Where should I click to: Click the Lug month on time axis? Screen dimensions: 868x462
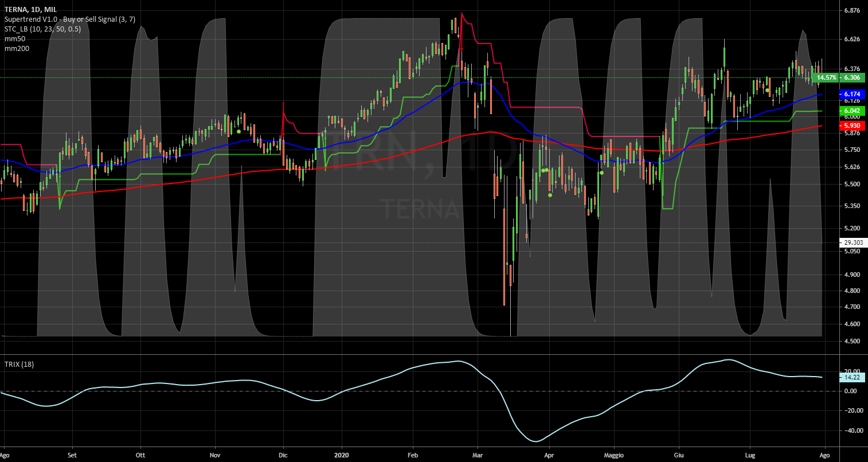pos(750,455)
